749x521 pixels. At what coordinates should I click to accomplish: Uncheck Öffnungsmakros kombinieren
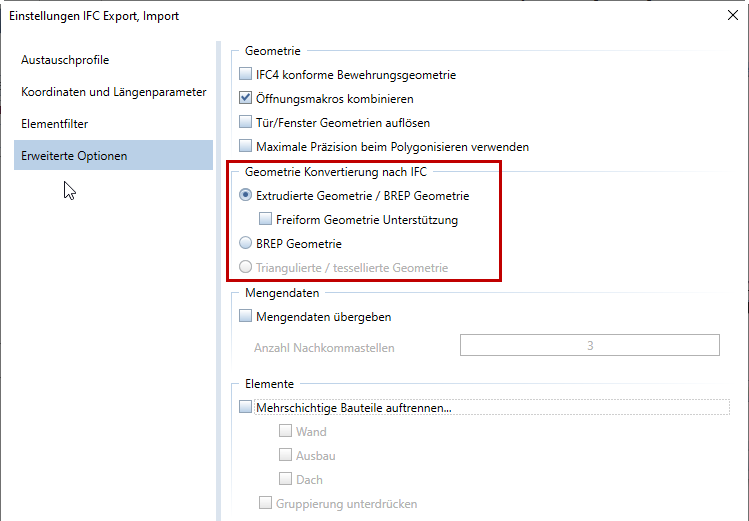point(246,98)
